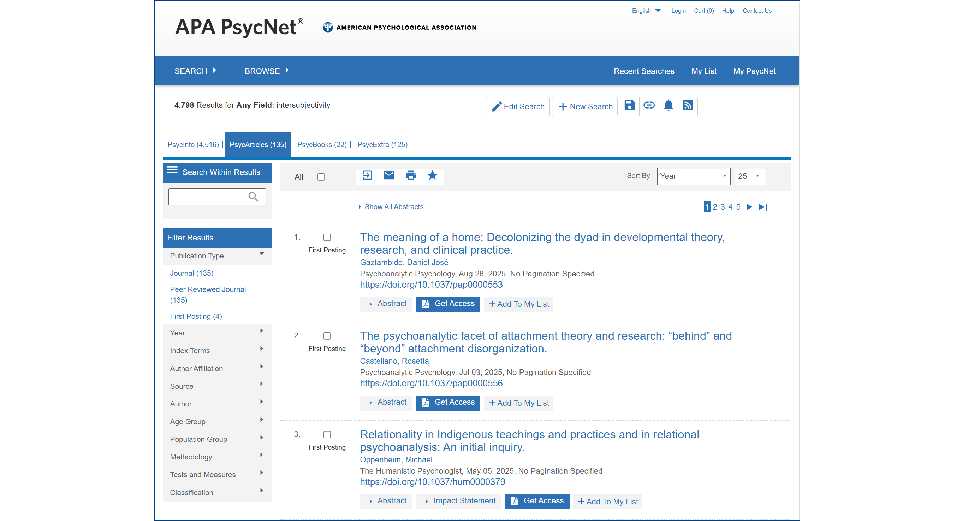Select checkbox for result 2
Viewport: 980px width, 521px height.
tap(327, 336)
